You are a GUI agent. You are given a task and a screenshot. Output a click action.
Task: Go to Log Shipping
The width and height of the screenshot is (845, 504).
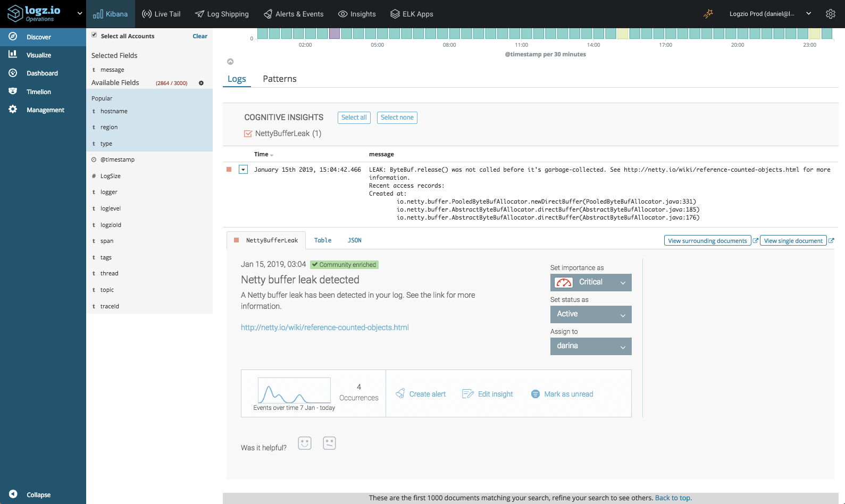pyautogui.click(x=222, y=14)
